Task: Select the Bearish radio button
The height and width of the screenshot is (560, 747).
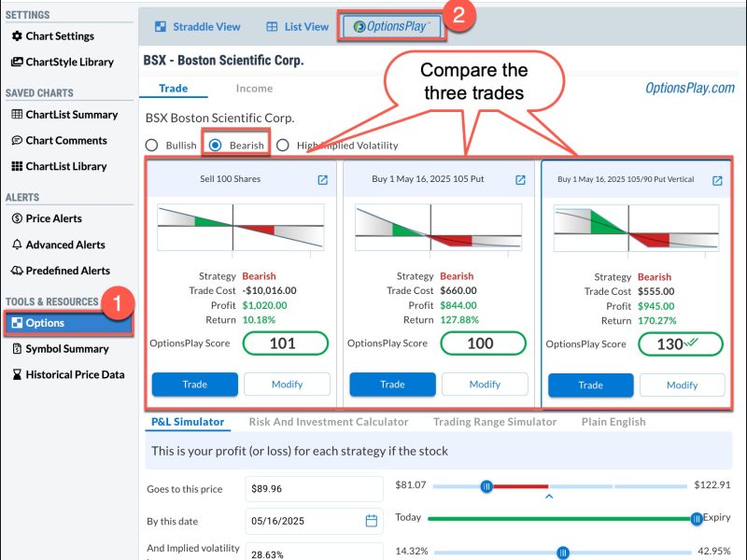Action: [216, 145]
